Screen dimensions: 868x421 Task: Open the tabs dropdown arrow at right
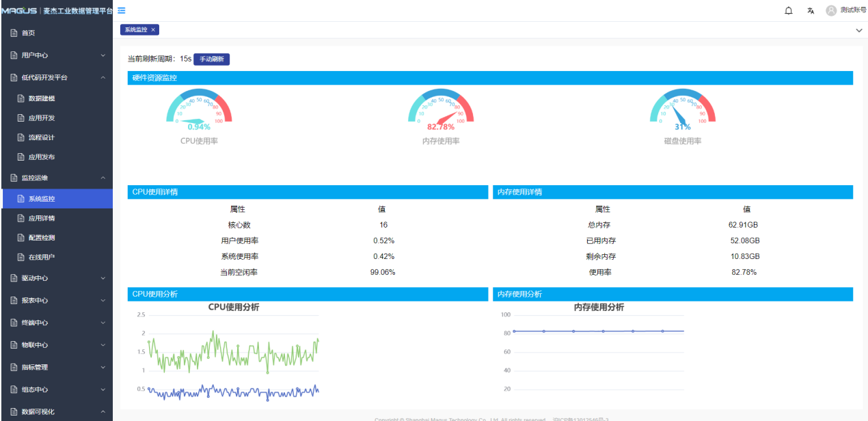859,31
